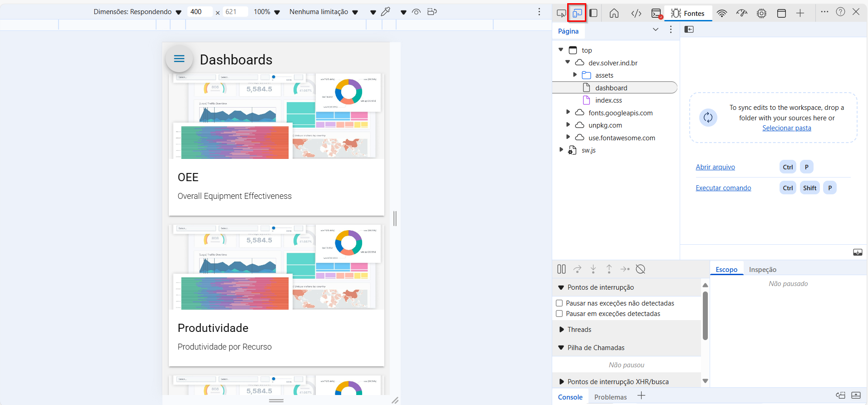The width and height of the screenshot is (868, 405).
Task: Open the 100% zoom dropdown
Action: point(267,12)
